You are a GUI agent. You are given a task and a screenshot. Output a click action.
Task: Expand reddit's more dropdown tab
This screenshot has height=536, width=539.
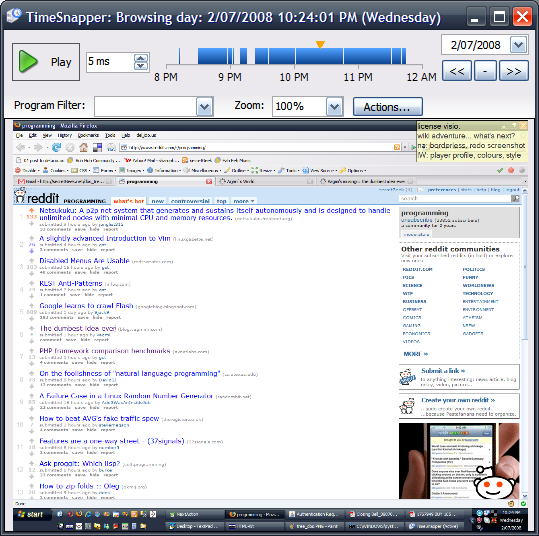click(243, 201)
